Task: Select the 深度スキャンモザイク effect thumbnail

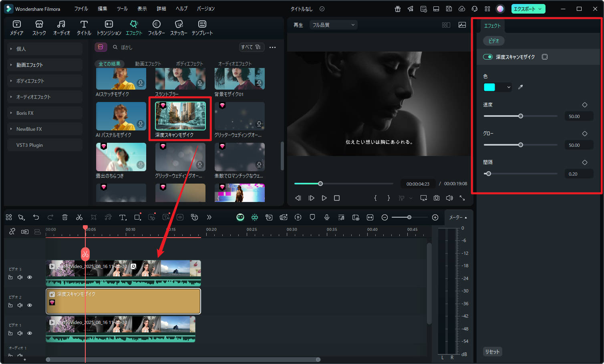Action: pyautogui.click(x=180, y=116)
